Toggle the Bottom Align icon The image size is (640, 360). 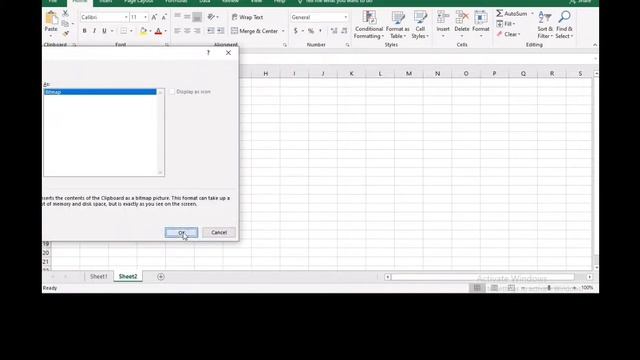pos(197,17)
